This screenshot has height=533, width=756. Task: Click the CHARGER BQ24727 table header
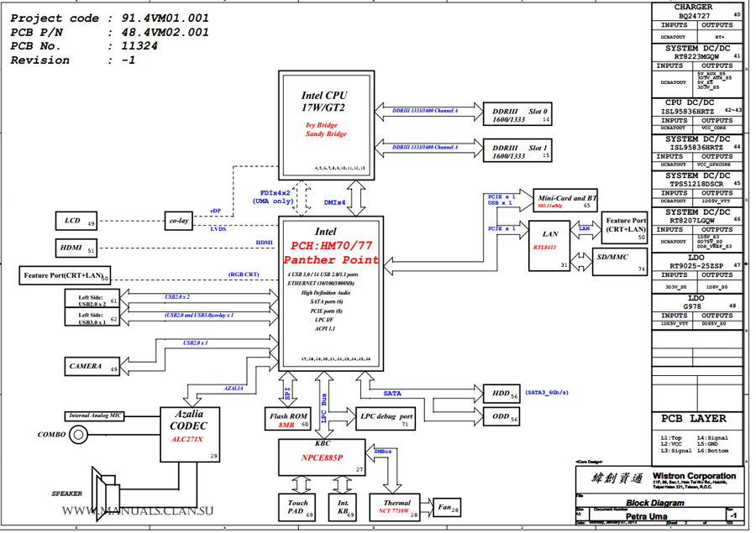pos(697,11)
